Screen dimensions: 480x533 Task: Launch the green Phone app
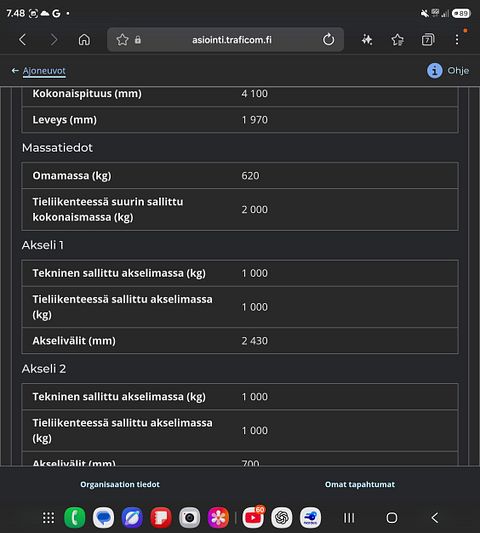75,518
